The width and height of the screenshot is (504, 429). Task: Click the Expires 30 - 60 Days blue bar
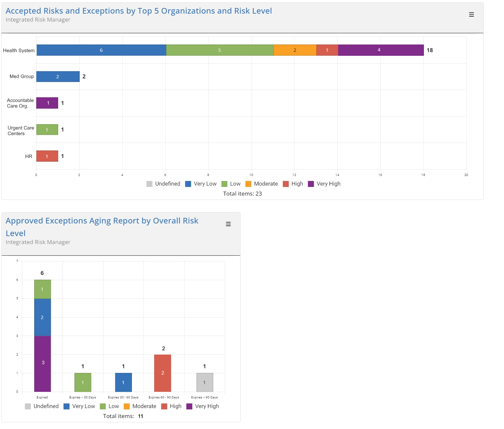[123, 383]
